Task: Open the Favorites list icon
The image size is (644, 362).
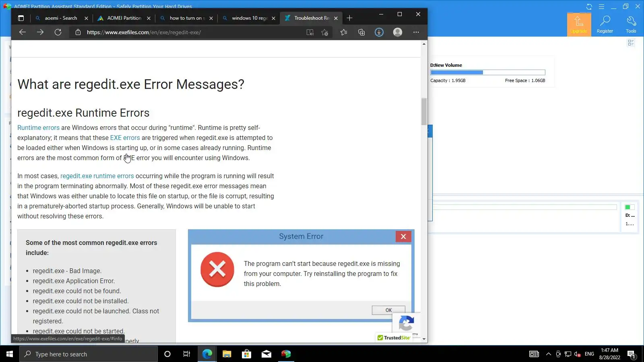Action: 344,32
